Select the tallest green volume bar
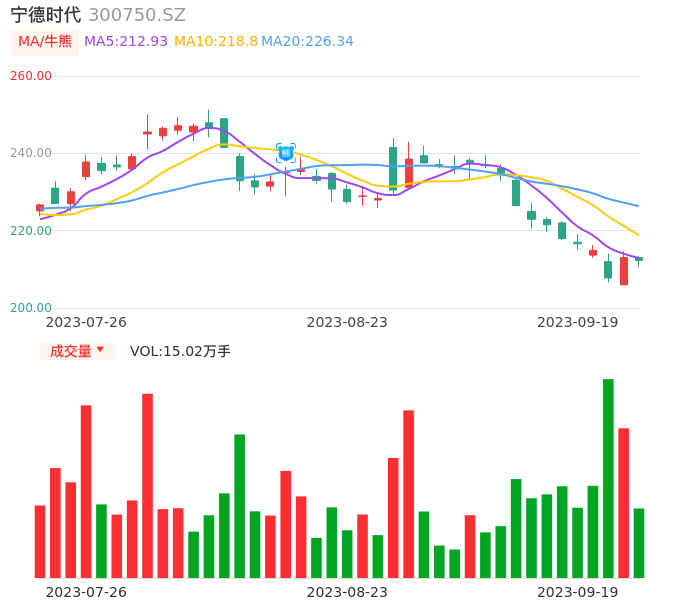Image resolution: width=686 pixels, height=606 pixels. pos(608,478)
